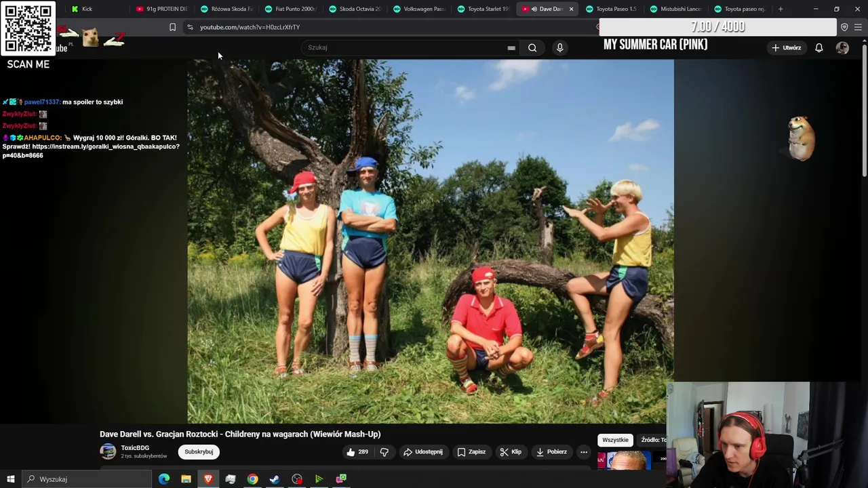Viewport: 868px width, 488px height.
Task: Close the Dave Darell YouTube tab
Action: pos(571,9)
